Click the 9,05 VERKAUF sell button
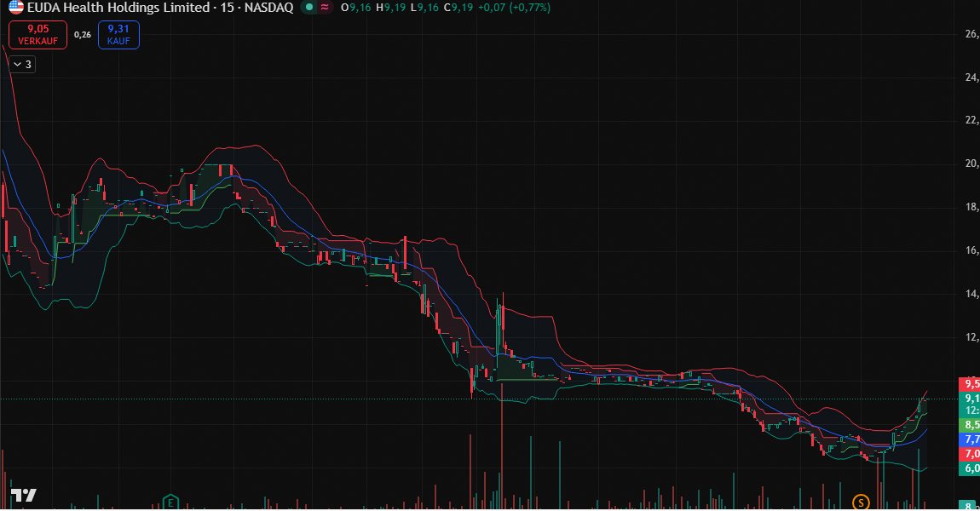Image resolution: width=980 pixels, height=511 pixels. 38,35
